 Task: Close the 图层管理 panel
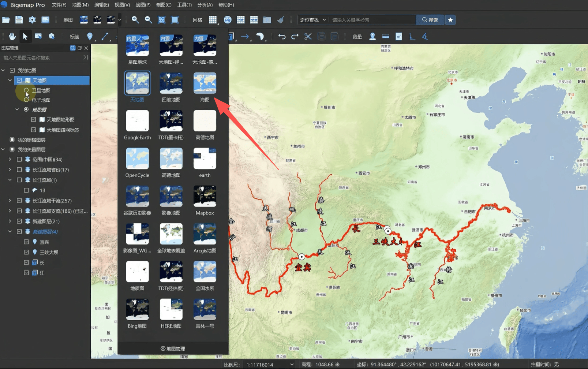pyautogui.click(x=86, y=48)
